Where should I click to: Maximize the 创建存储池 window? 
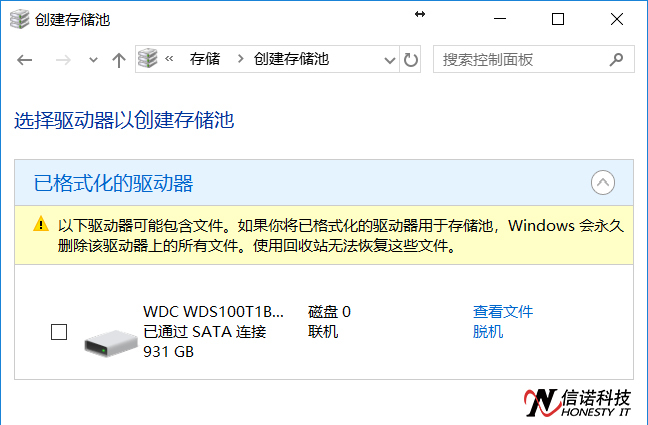[558, 20]
